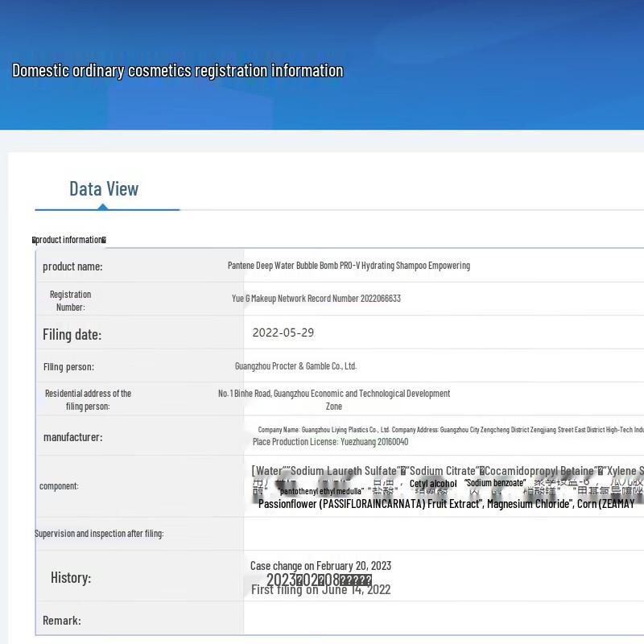Viewport: 644px width, 644px height.
Task: Click the triangle marker under Data View
Action: [103, 207]
